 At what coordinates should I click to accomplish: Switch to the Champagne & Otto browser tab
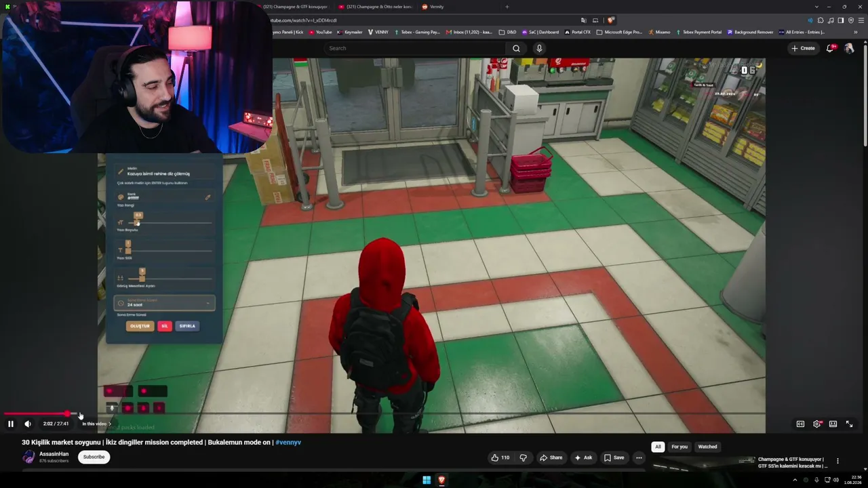[x=375, y=7]
